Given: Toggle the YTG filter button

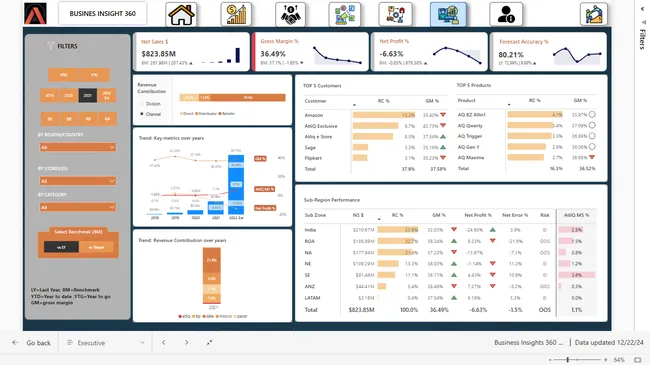Looking at the screenshot, I should [x=95, y=75].
